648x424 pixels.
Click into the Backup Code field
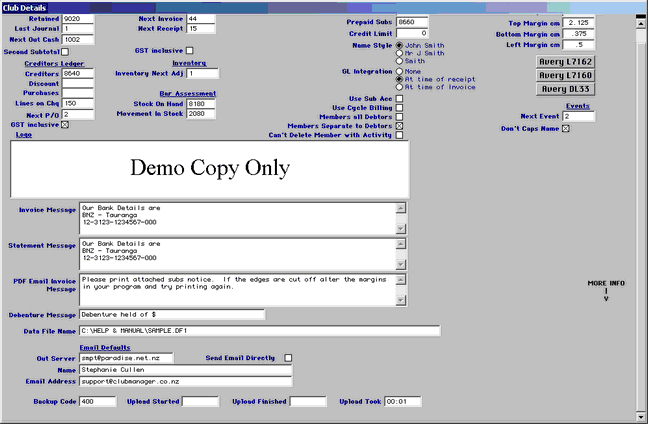98,401
